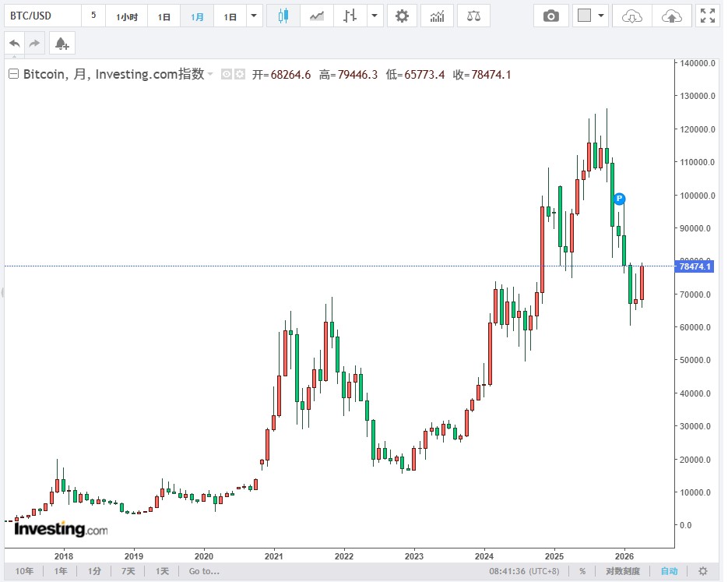
Task: Toggle 对数刻度 log scale
Action: 623,571
